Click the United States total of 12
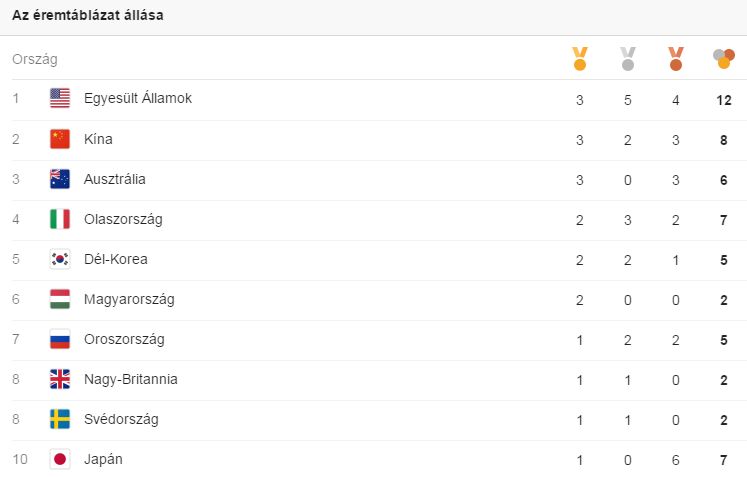The height and width of the screenshot is (477, 747). [724, 100]
